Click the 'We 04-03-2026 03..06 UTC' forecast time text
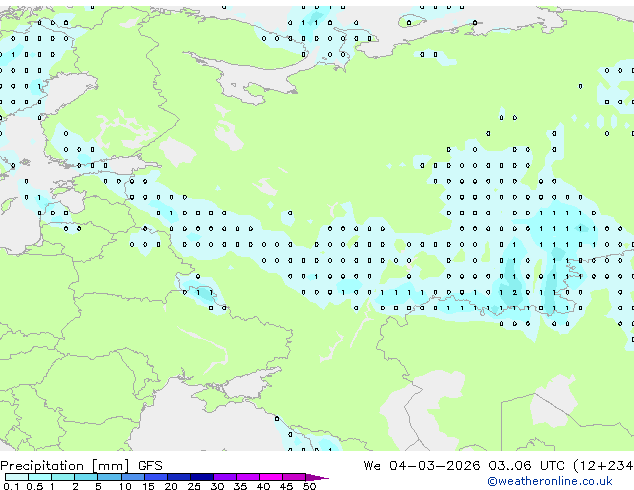The height and width of the screenshot is (490, 634). click(464, 466)
